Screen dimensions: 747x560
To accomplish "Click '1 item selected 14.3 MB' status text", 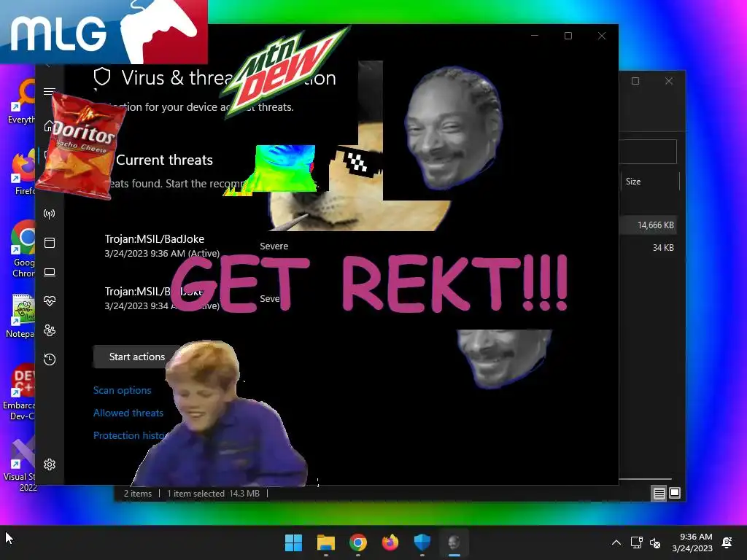I will pos(213,494).
